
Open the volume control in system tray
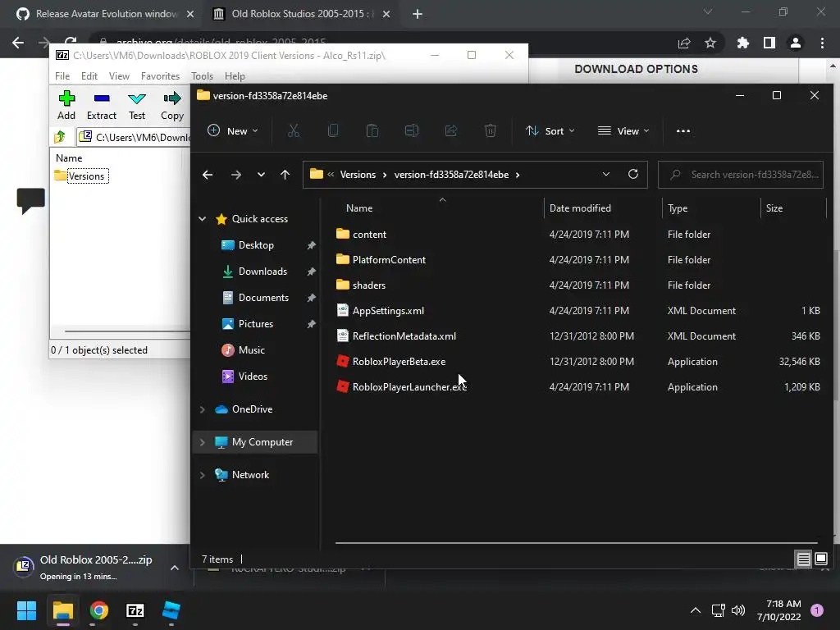[x=738, y=610]
